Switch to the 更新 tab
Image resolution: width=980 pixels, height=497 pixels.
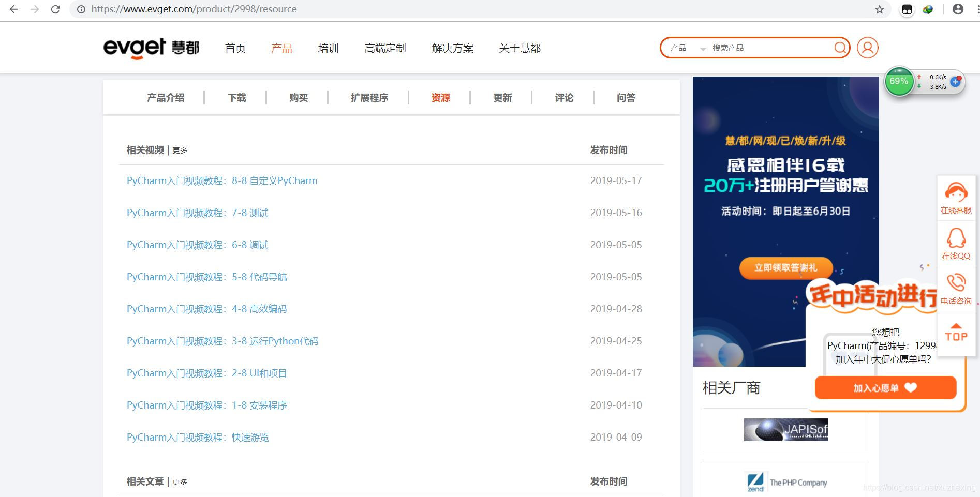(502, 98)
